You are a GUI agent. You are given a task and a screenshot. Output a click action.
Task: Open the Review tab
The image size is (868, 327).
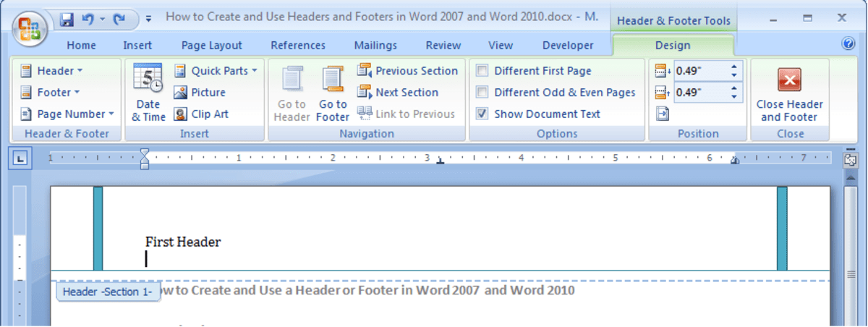pyautogui.click(x=443, y=45)
